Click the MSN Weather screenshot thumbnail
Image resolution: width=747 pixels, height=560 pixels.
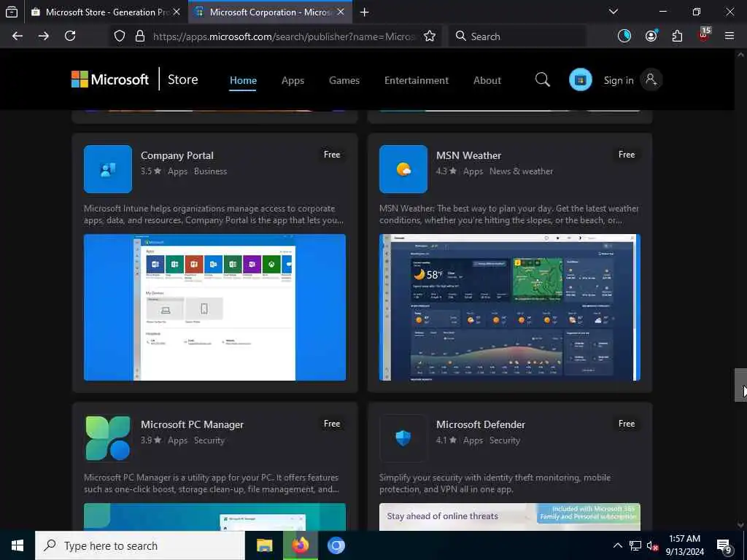[510, 307]
